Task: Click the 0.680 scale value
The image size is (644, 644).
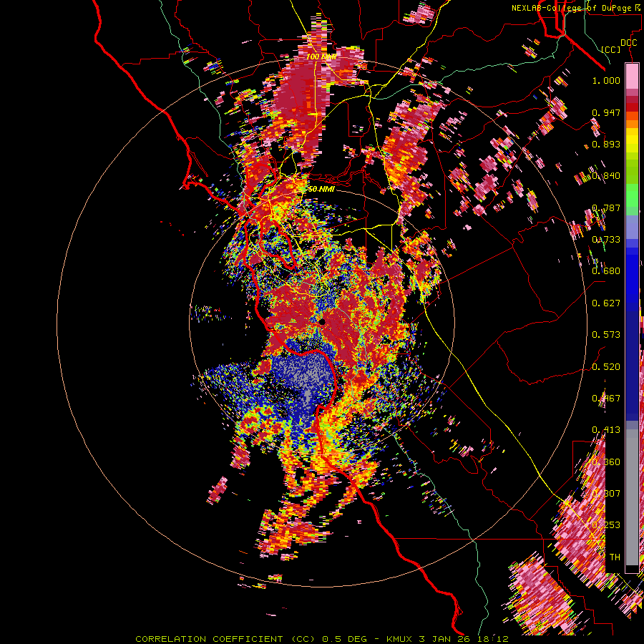Action: (x=606, y=271)
